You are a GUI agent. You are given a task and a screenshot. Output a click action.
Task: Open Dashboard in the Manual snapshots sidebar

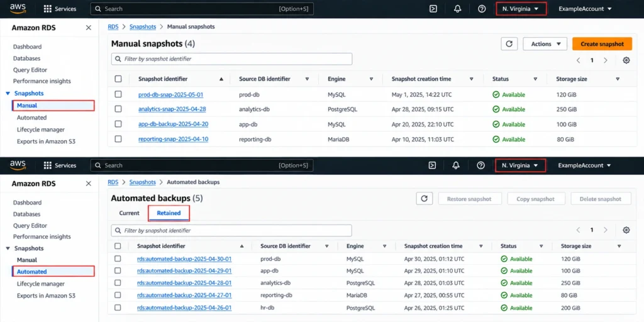[27, 47]
